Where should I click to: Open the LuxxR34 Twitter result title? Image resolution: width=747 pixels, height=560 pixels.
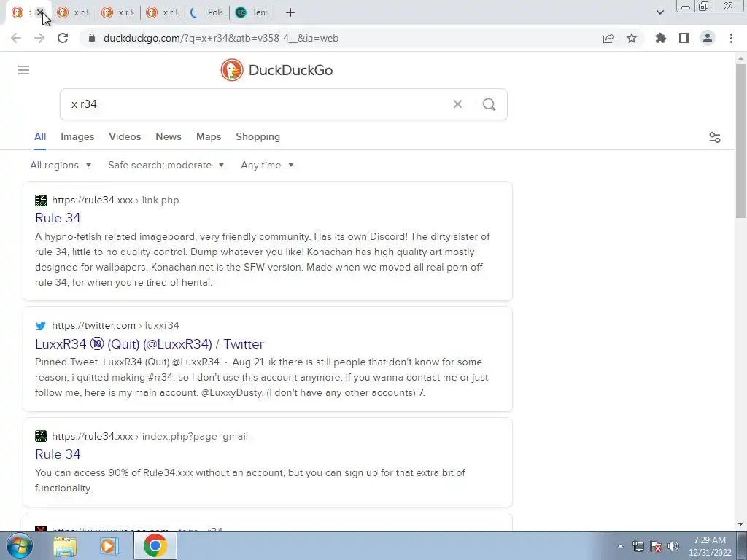coord(149,344)
